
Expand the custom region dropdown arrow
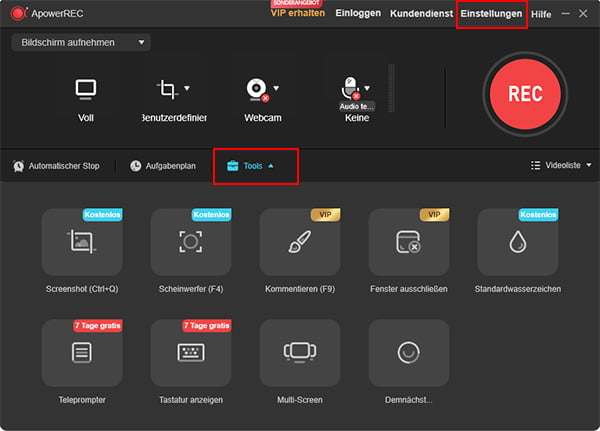tap(187, 88)
